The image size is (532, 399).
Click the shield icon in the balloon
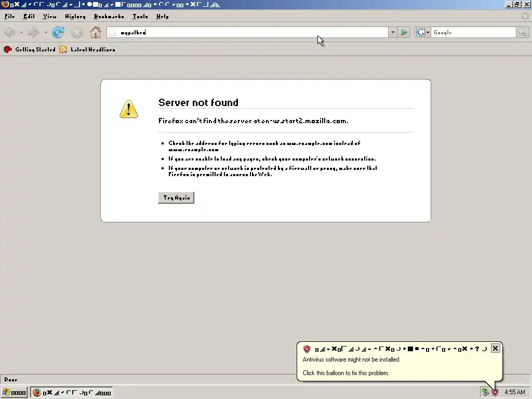tap(307, 349)
